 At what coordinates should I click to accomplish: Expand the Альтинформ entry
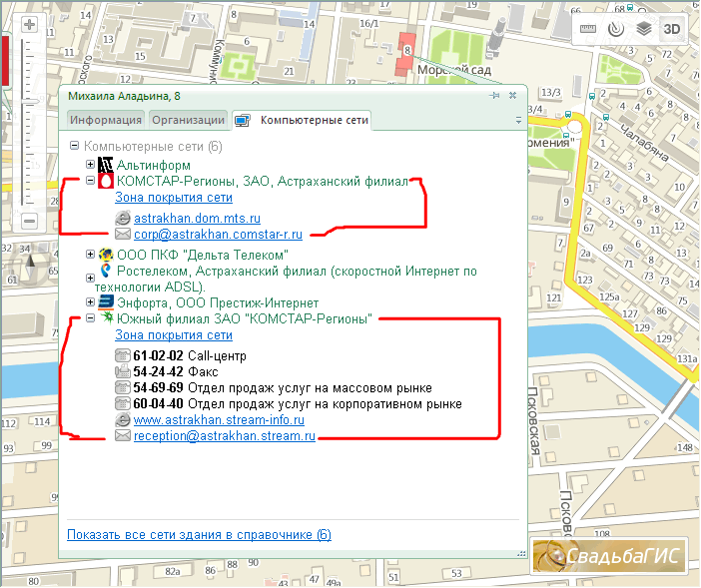point(90,164)
